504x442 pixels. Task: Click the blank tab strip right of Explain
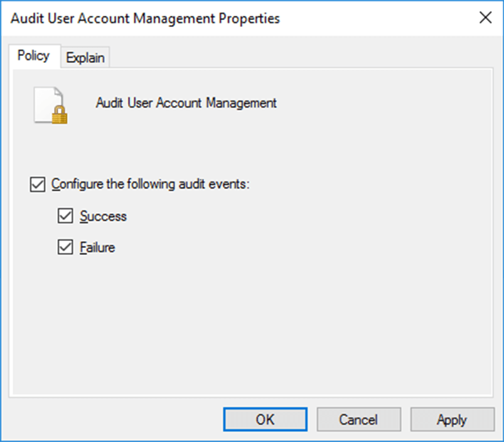282,57
